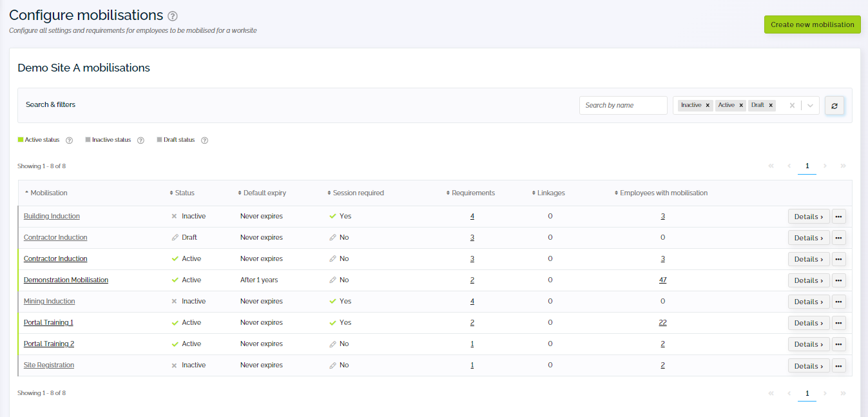Open more options for Portal Training 2 row

point(838,344)
